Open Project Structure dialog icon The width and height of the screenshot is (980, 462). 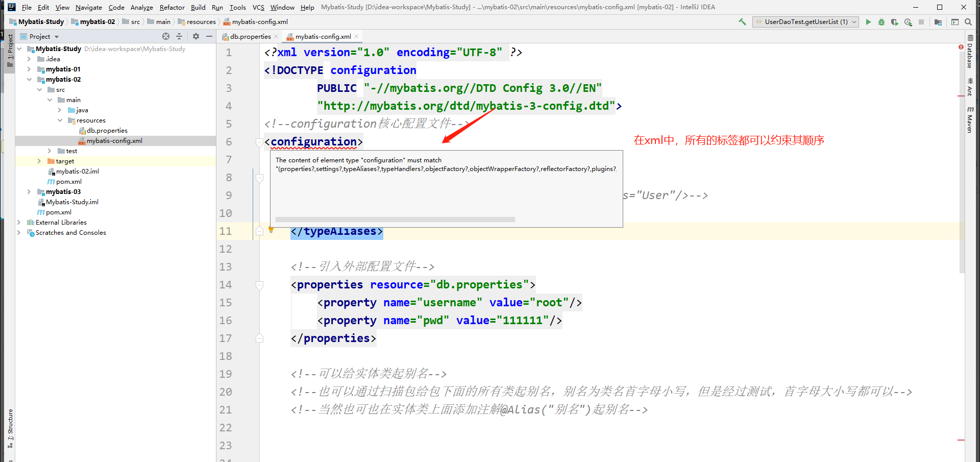tap(938, 22)
